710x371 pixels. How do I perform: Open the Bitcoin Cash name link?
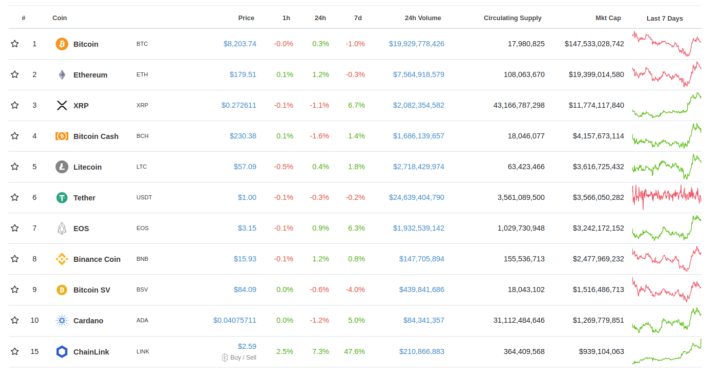click(96, 136)
